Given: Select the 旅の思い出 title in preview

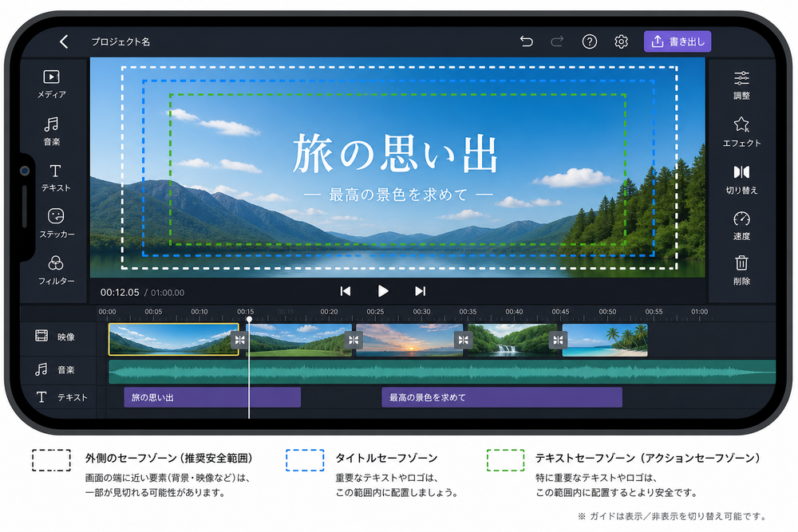Looking at the screenshot, I should point(396,154).
